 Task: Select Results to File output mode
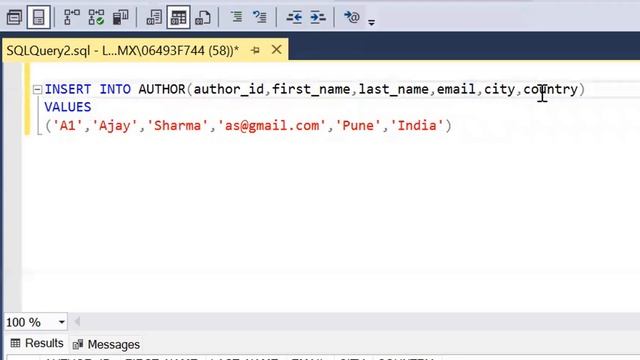tap(203, 18)
